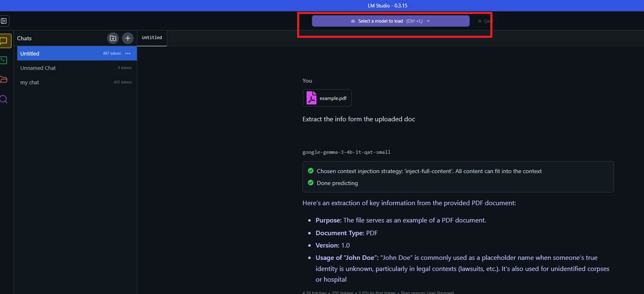The height and width of the screenshot is (294, 644).
Task: Click the Version: 1.0 bullet
Action: [332, 245]
